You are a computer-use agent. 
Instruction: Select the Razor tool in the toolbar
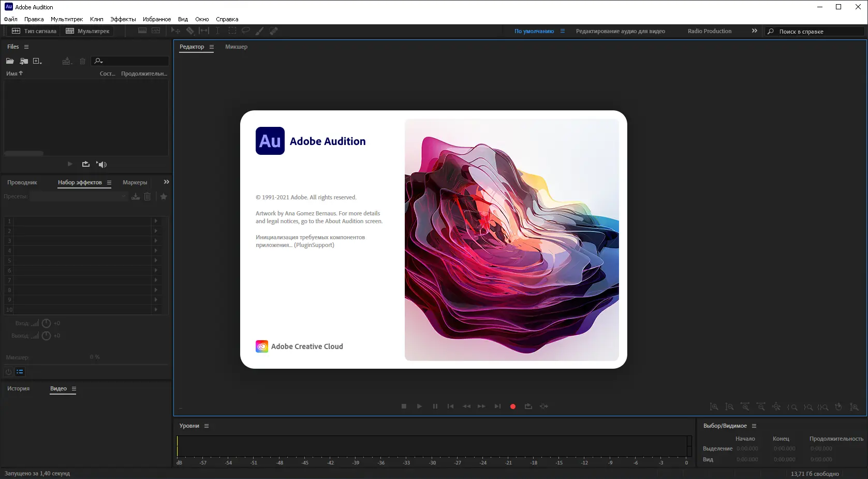[x=190, y=31]
